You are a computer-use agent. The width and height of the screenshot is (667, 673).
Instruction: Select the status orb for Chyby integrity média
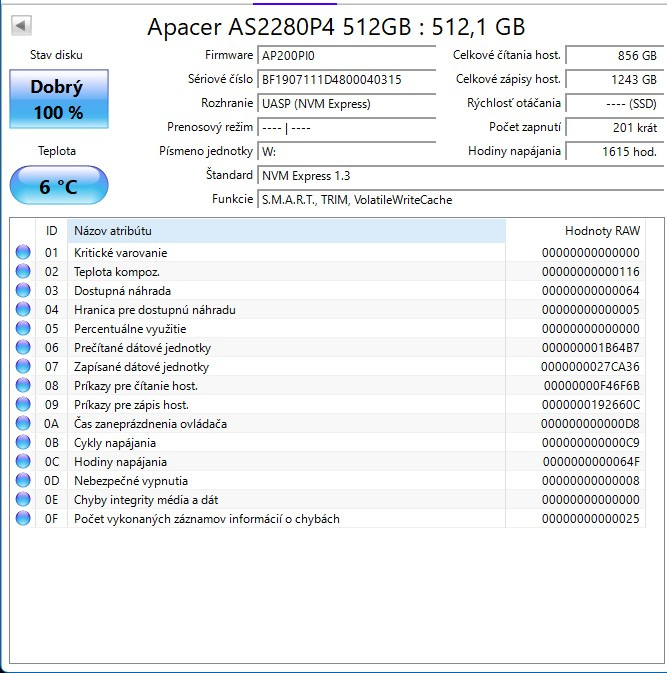click(x=23, y=500)
